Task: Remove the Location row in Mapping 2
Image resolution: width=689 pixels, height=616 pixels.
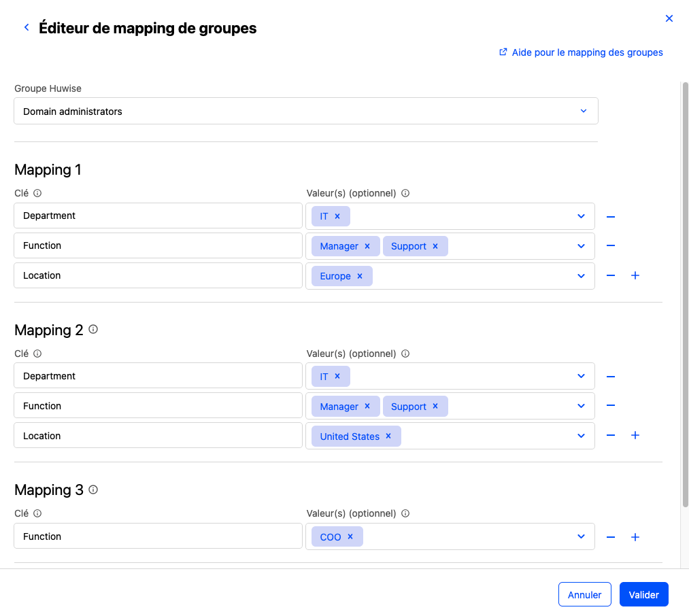Action: [611, 436]
